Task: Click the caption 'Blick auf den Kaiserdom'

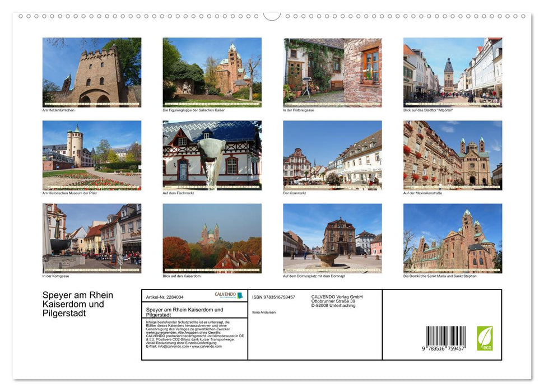Action: click(x=182, y=276)
